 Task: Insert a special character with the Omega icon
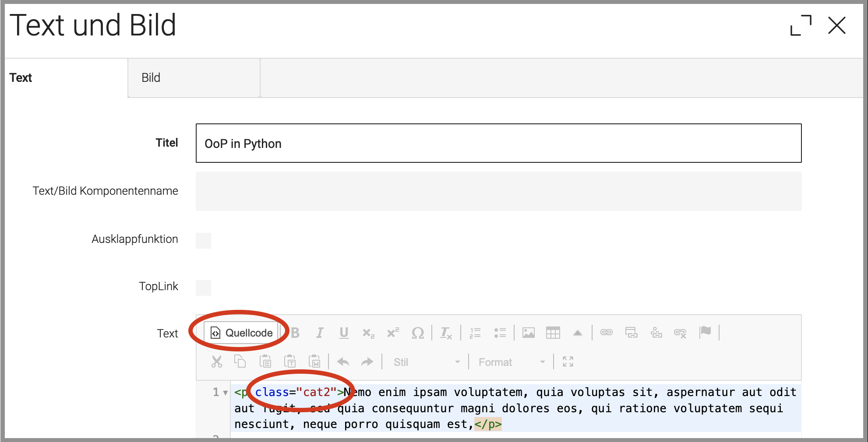417,333
